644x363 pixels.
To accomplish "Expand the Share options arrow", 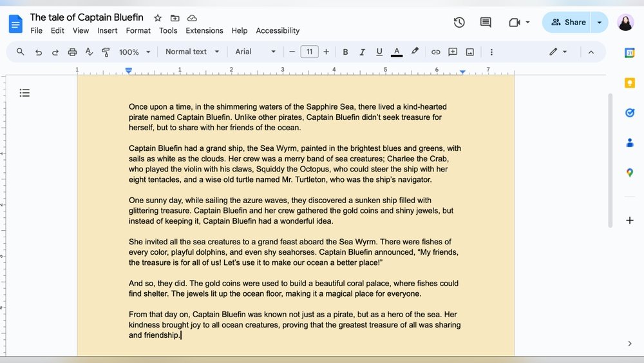I will click(x=599, y=22).
